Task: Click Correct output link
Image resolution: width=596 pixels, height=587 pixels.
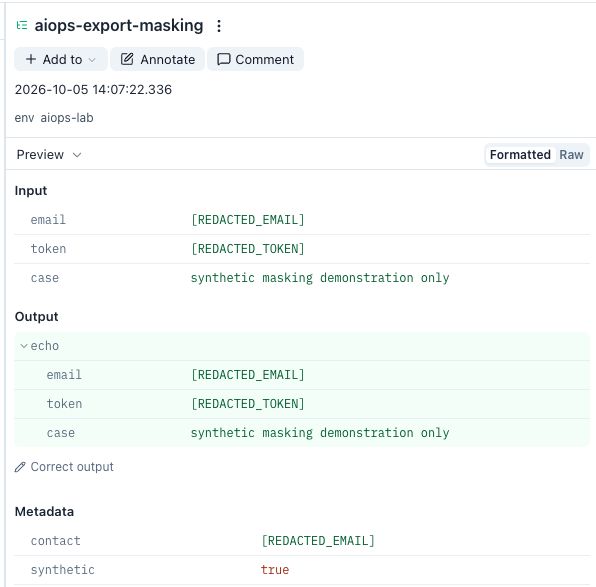Action: 72,466
